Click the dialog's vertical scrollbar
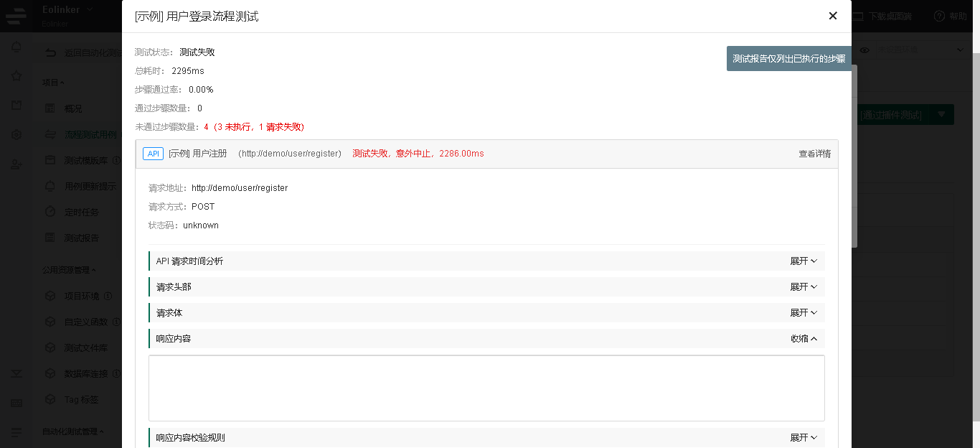980x448 pixels. pos(854,158)
